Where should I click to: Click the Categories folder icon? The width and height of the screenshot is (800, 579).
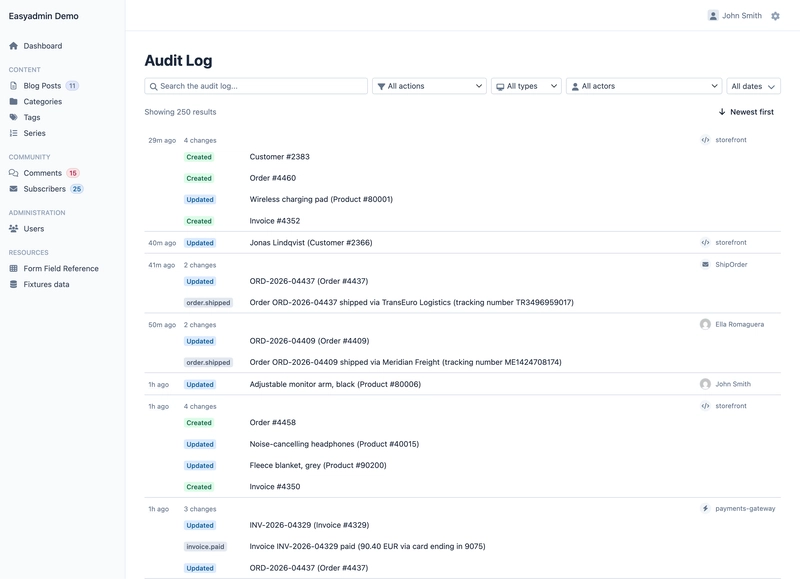tap(14, 102)
